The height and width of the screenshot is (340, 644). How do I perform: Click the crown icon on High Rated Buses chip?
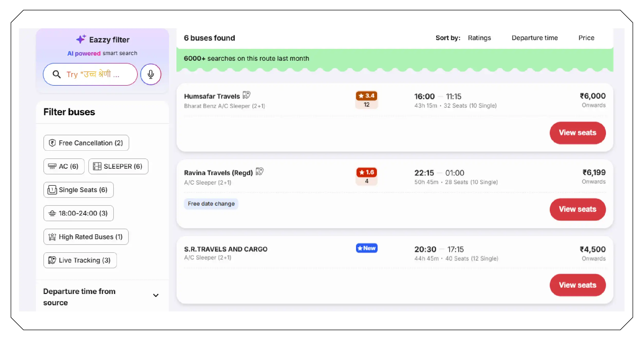click(x=52, y=237)
